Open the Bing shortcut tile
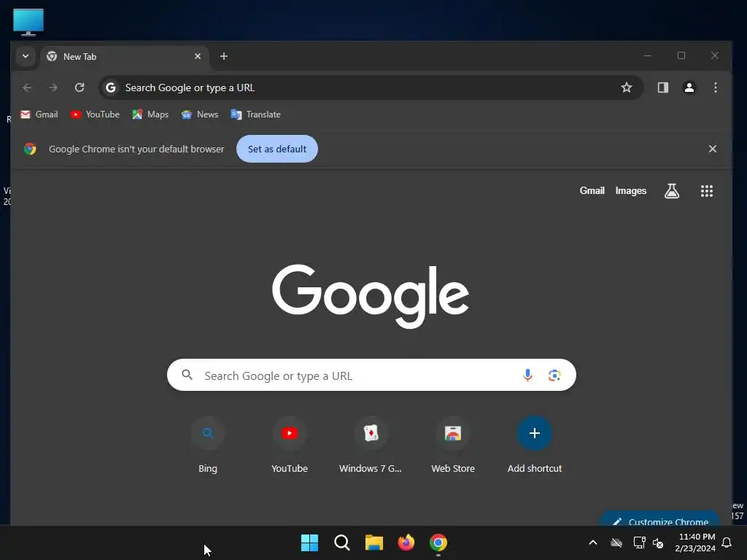Image resolution: width=747 pixels, height=560 pixels. pos(208,445)
